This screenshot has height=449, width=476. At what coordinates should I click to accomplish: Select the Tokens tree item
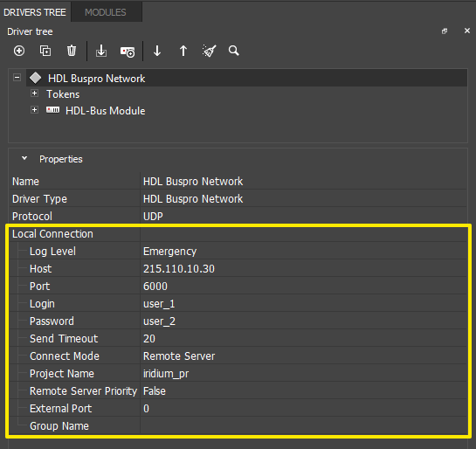click(x=63, y=94)
